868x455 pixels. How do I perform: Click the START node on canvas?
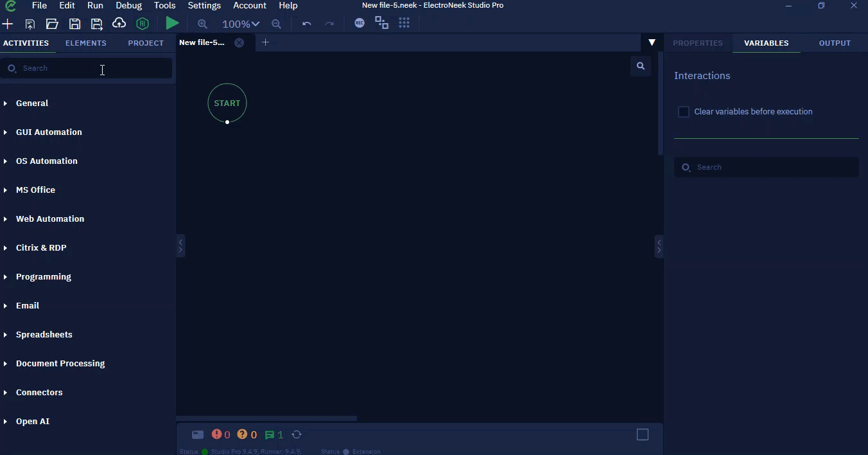pos(227,103)
